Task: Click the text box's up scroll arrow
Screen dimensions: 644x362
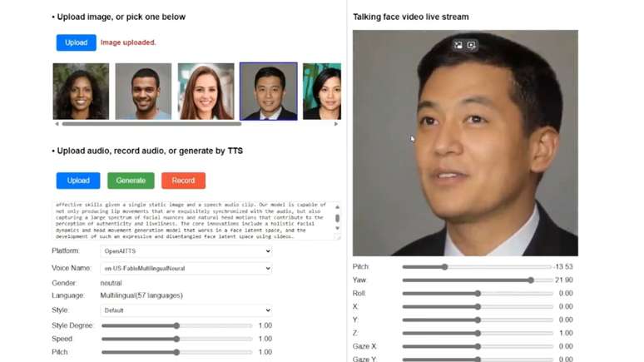Action: point(337,207)
